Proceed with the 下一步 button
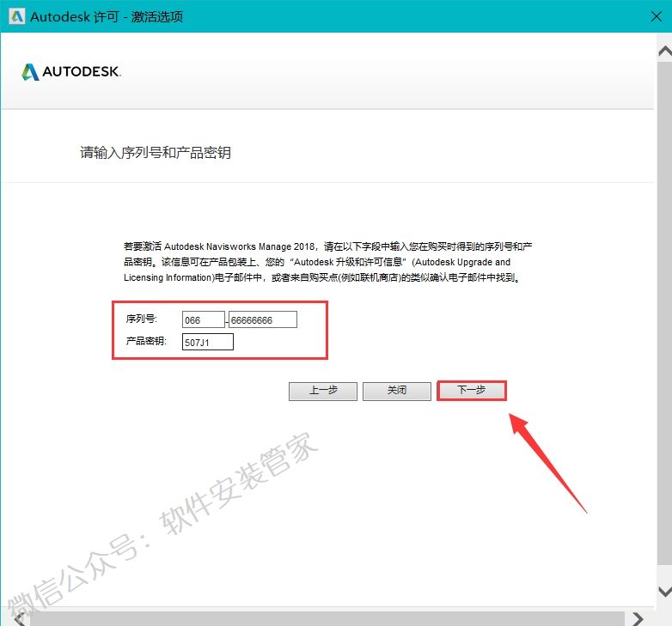The width and height of the screenshot is (672, 626). [x=471, y=391]
